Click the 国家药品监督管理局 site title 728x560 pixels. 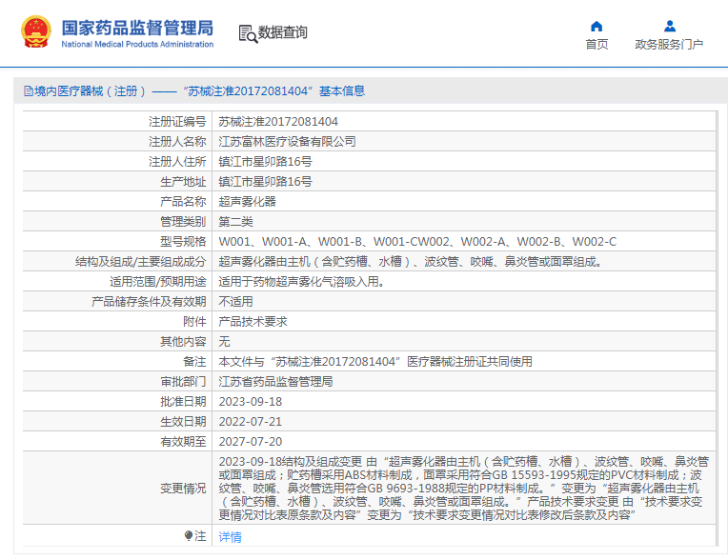[137, 27]
